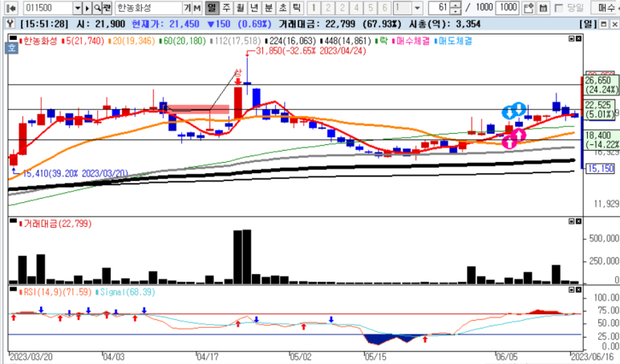Click the 시총(억): 3,354 value

coord(445,24)
